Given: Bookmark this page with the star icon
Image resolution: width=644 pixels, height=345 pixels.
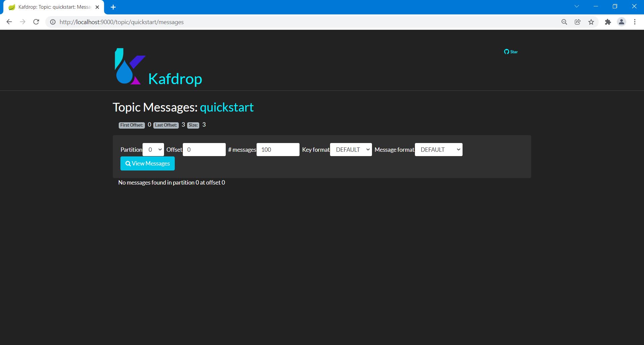Looking at the screenshot, I should 591,22.
